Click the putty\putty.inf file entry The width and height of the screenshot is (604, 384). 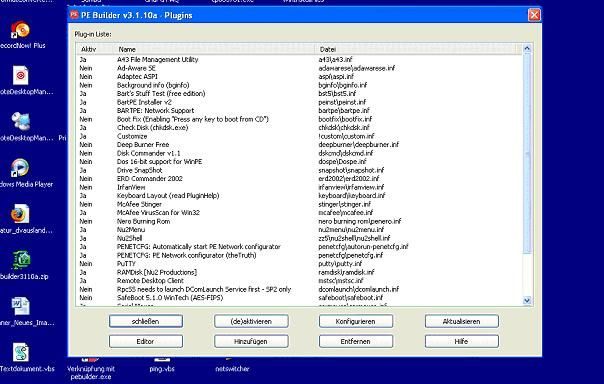pos(340,264)
